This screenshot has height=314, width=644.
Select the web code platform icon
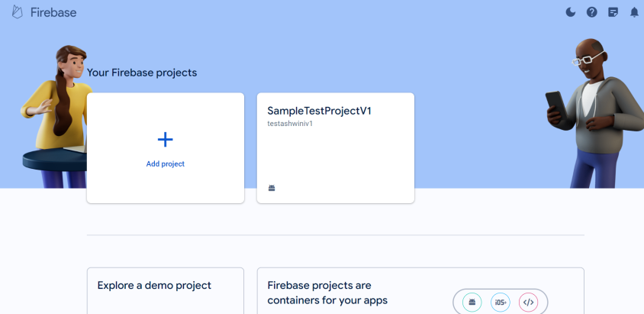(528, 303)
